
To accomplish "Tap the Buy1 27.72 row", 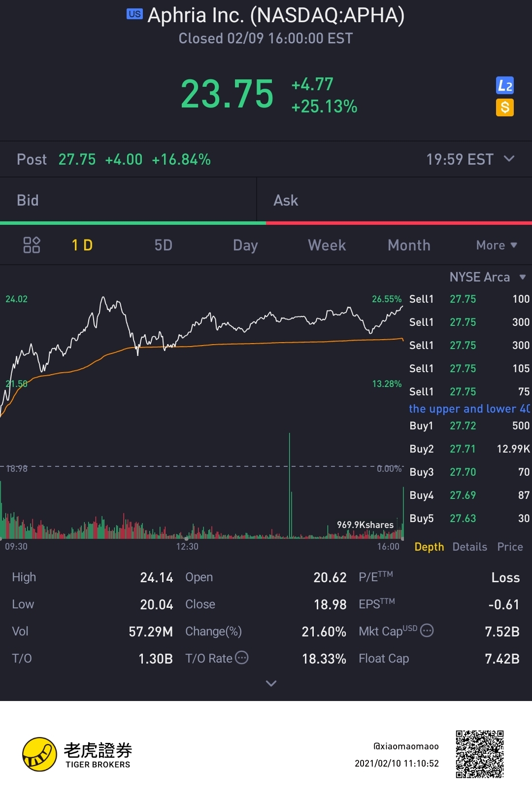I will (x=469, y=425).
